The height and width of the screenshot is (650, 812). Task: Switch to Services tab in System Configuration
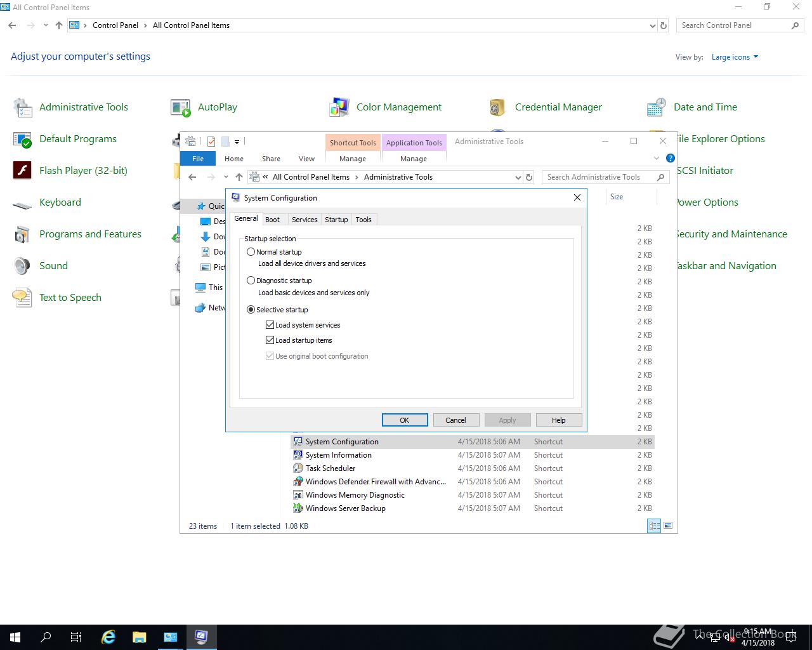click(304, 220)
